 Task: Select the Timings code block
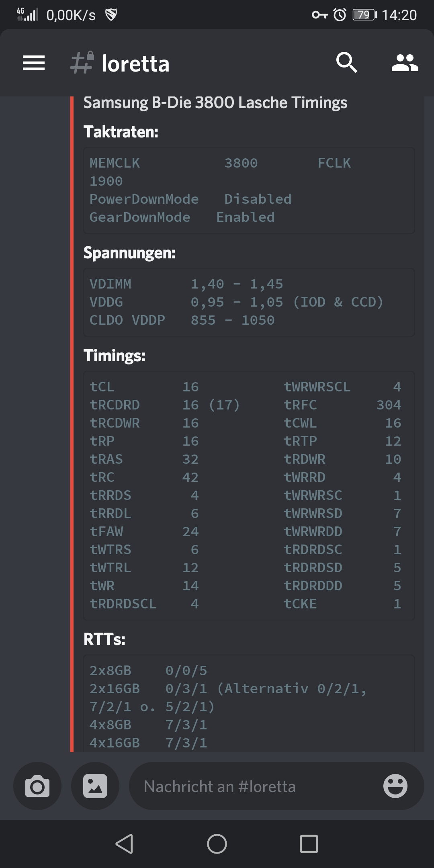(248, 494)
